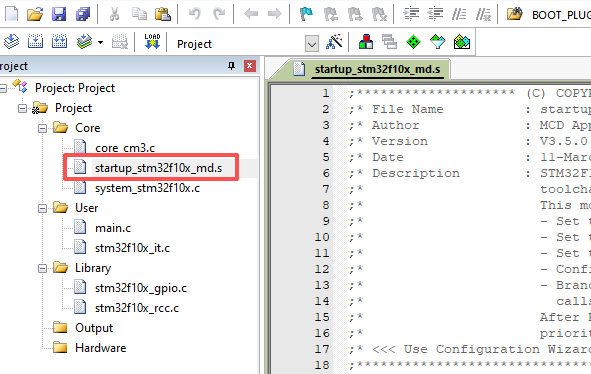Image resolution: width=591 pixels, height=374 pixels.
Task: Open Manage Project Items icon
Action: click(366, 41)
